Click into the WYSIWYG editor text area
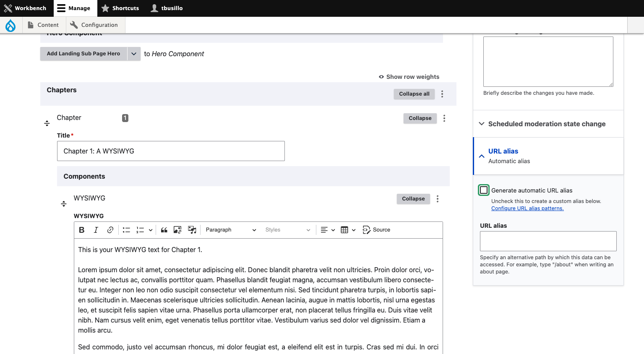 (x=258, y=296)
